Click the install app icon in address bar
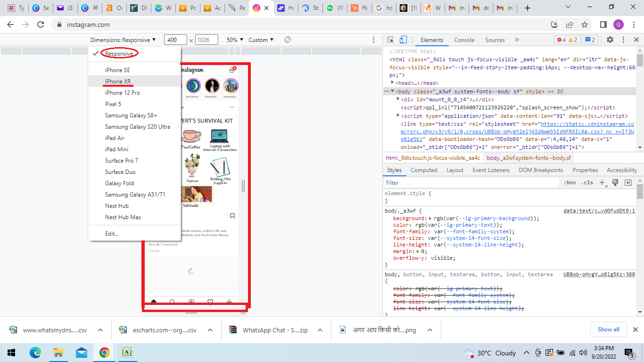The height and width of the screenshot is (362, 644). click(x=554, y=25)
